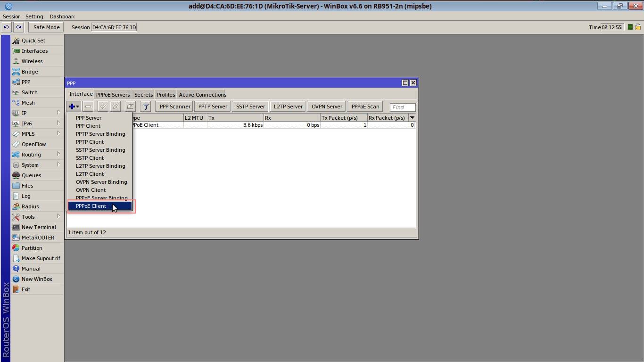Click the Log sidebar icon
Viewport: 644px width, 362px height.
click(16, 196)
